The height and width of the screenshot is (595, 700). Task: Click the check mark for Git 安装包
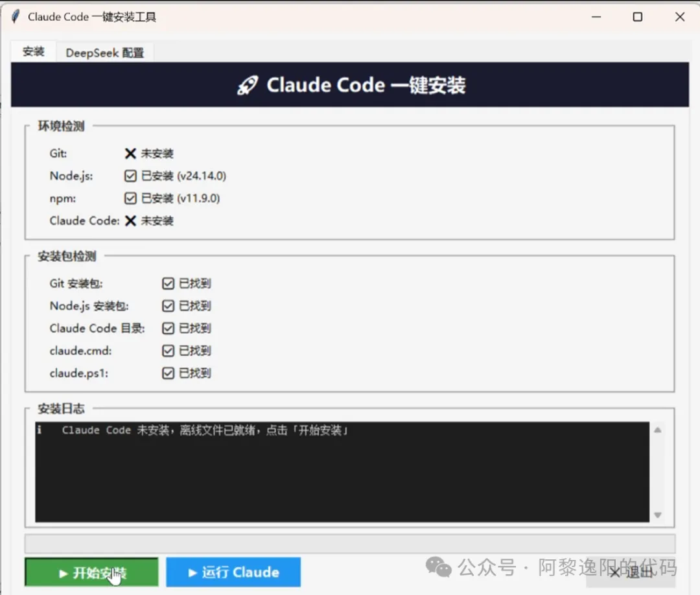[169, 283]
